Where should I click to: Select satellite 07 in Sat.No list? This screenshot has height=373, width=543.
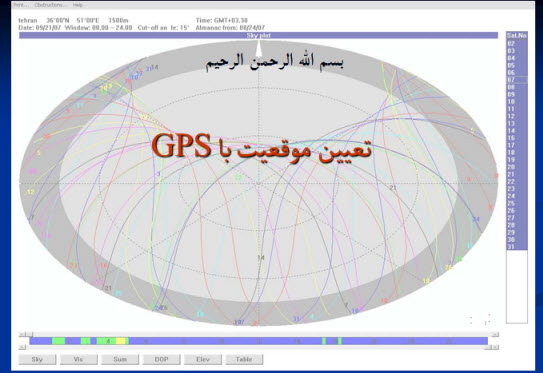pyautogui.click(x=517, y=80)
